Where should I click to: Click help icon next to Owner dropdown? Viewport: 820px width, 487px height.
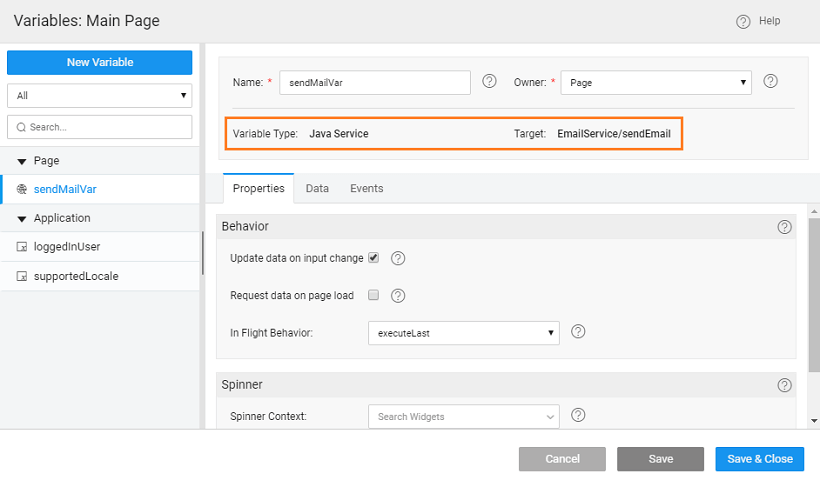tap(771, 81)
